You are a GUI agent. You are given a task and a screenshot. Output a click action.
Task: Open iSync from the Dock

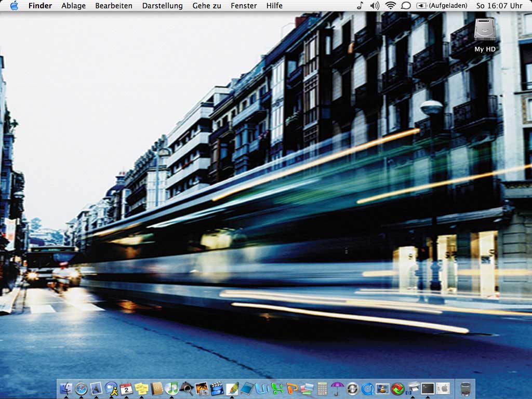click(x=353, y=389)
